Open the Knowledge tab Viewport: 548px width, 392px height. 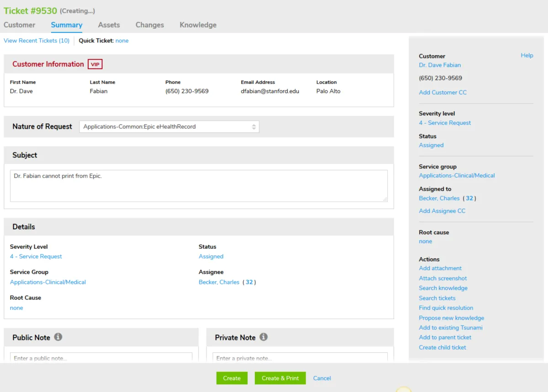pyautogui.click(x=198, y=25)
